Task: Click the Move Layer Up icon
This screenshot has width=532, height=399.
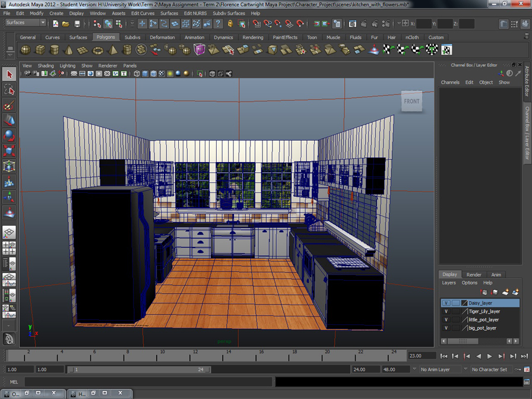Action: tap(483, 292)
